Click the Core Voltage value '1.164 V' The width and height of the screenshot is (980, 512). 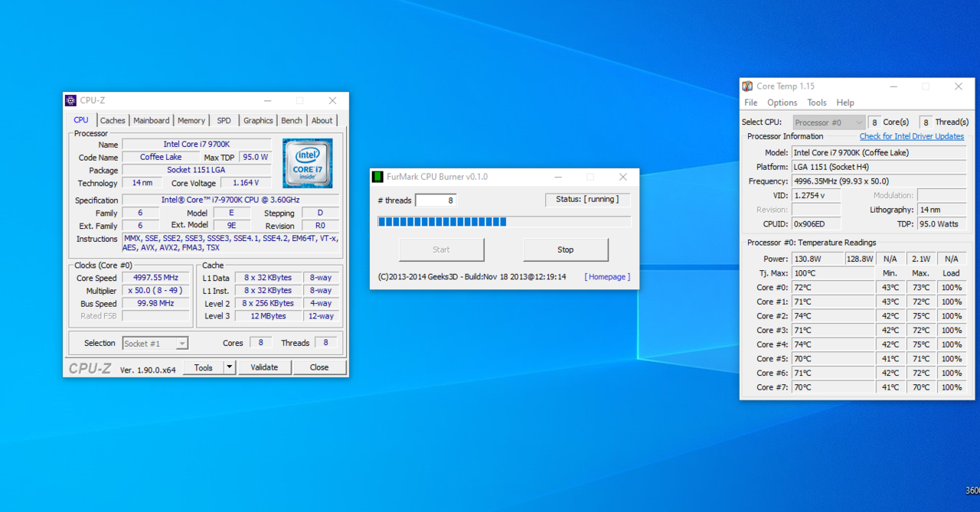[x=247, y=183]
